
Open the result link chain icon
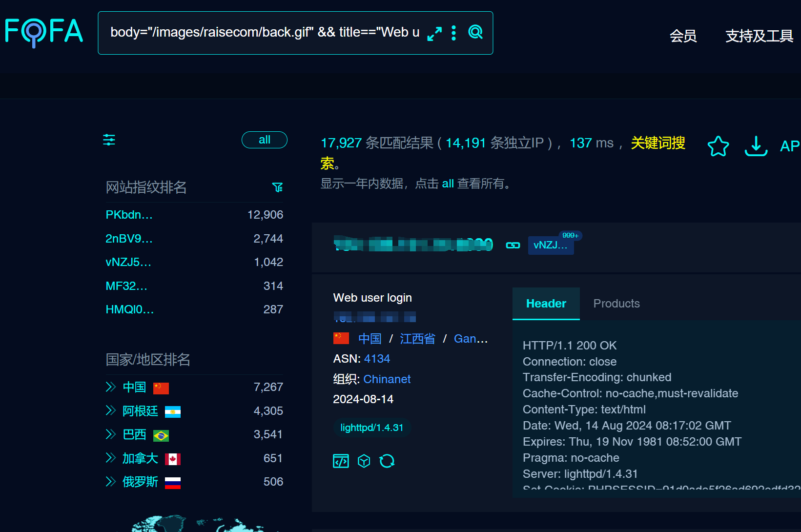(x=513, y=245)
